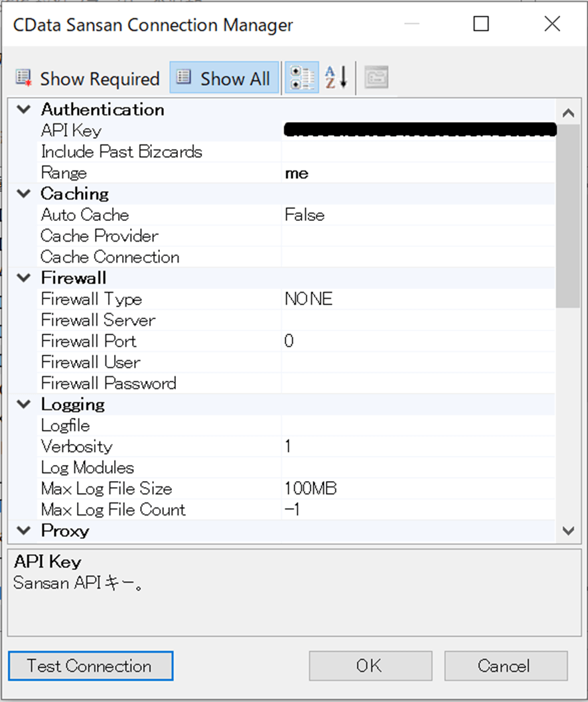Click the API Key value field

pos(418,131)
